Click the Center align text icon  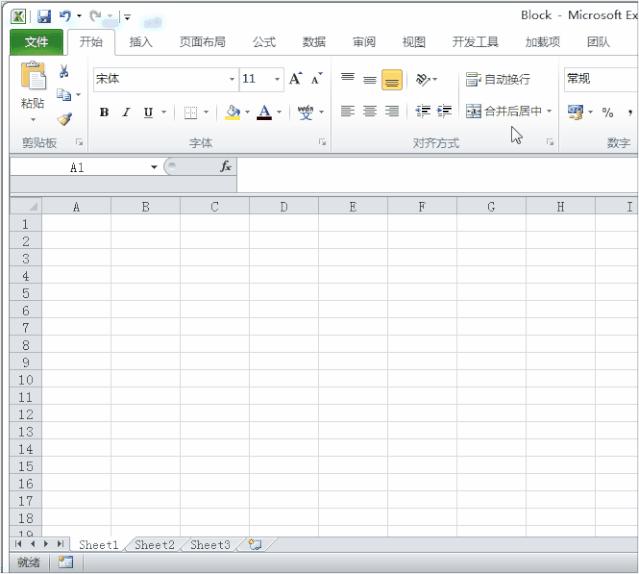pos(370,111)
